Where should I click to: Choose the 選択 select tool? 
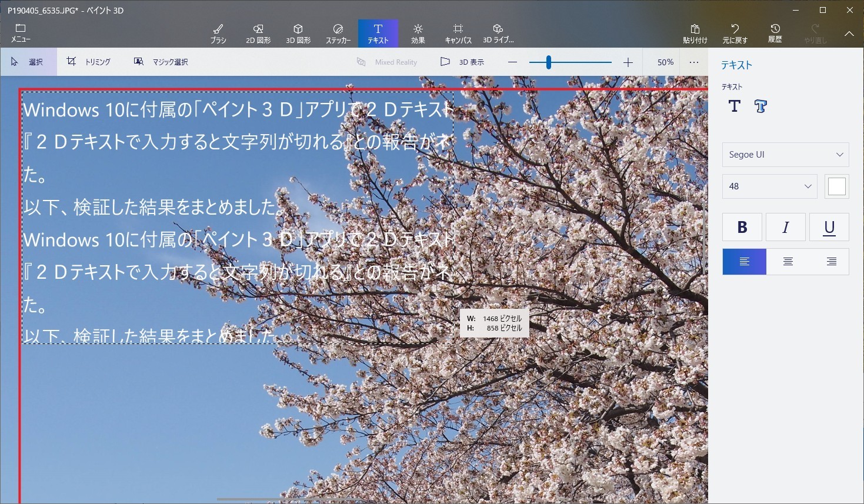28,62
